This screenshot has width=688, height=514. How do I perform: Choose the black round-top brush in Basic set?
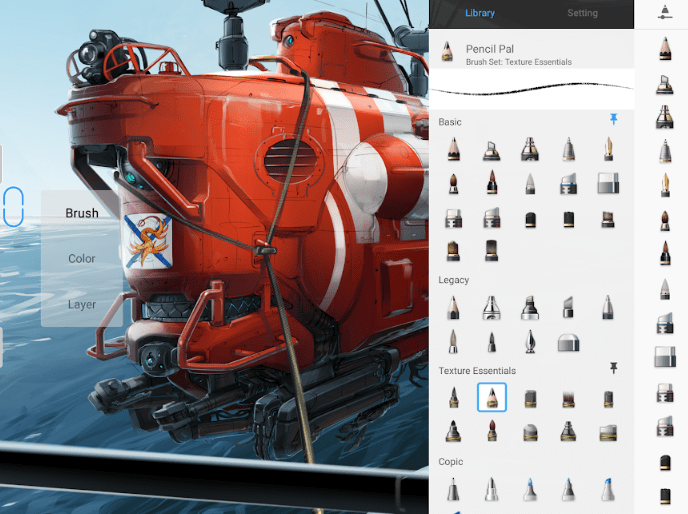coord(530,219)
